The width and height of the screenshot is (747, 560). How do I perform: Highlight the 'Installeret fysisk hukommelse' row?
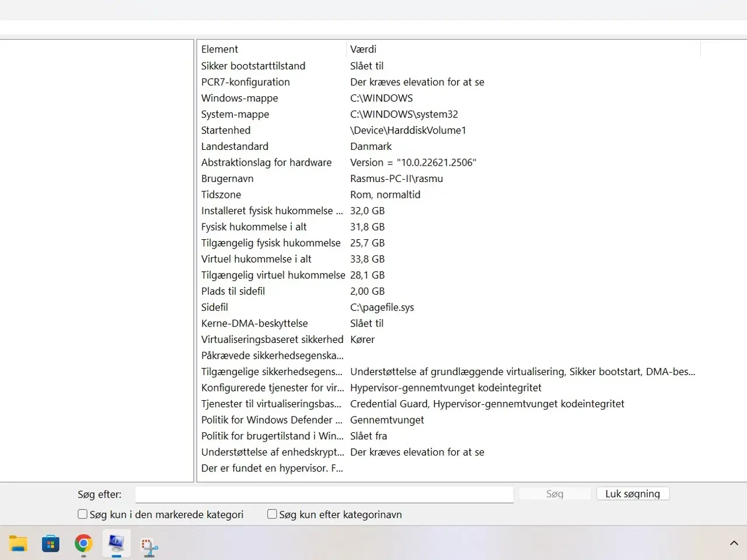click(x=272, y=211)
